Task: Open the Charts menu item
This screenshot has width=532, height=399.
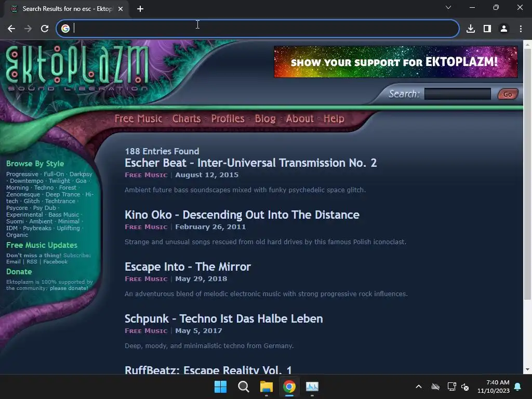Action: click(187, 119)
